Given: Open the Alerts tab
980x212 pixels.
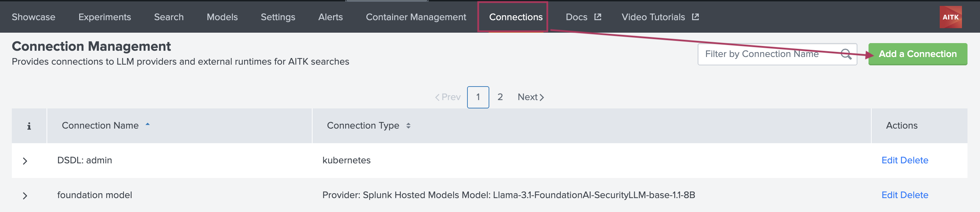Looking at the screenshot, I should coord(330,17).
